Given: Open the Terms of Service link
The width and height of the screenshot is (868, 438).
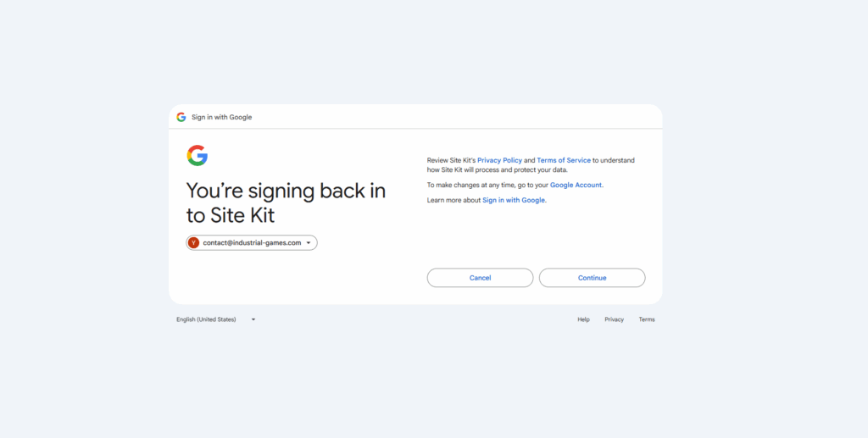Looking at the screenshot, I should [564, 160].
